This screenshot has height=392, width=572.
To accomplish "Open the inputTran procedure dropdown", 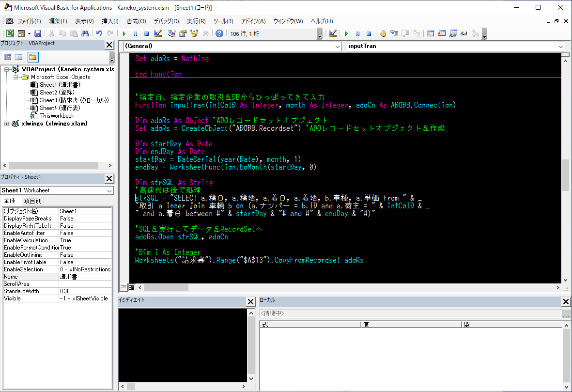I will point(561,47).
